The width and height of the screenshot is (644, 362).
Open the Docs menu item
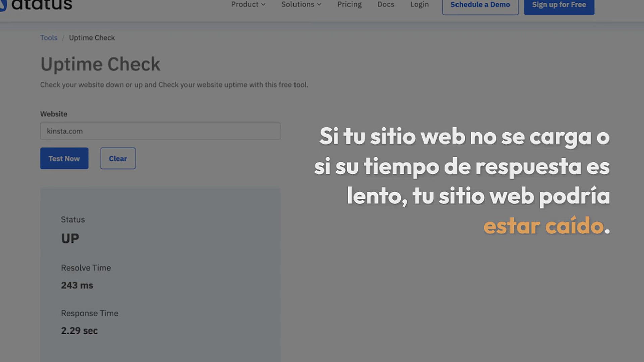[x=385, y=5]
